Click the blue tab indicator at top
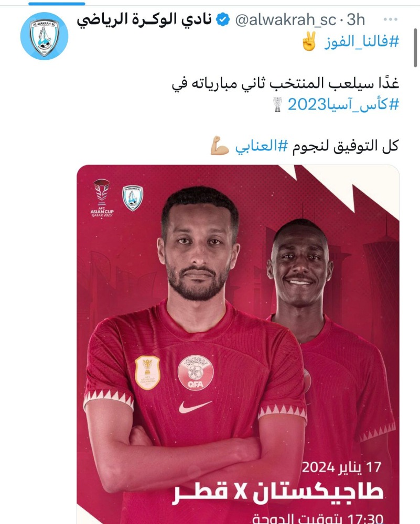Image resolution: width=420 pixels, height=524 pixels. (x=57, y=4)
